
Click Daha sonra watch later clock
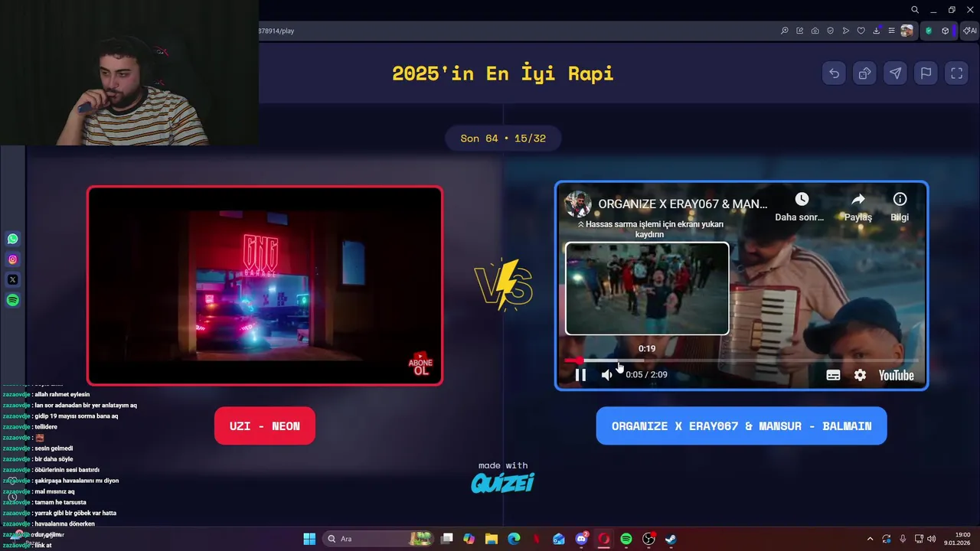[800, 207]
